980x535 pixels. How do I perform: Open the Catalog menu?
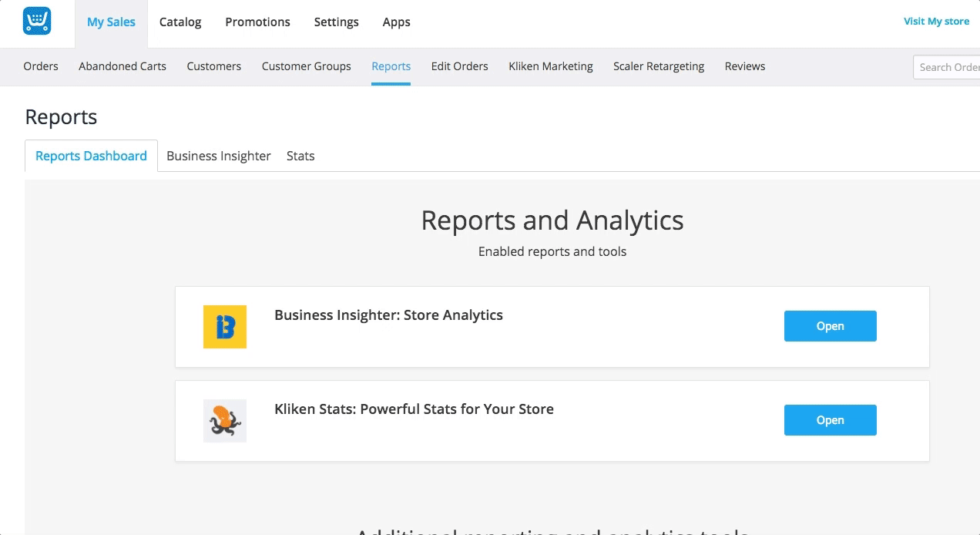click(x=180, y=22)
